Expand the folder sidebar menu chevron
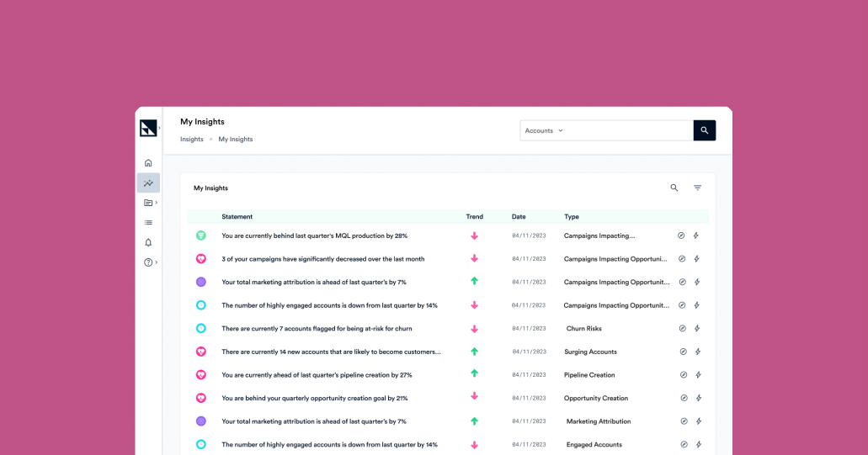This screenshot has height=455, width=868. (157, 203)
